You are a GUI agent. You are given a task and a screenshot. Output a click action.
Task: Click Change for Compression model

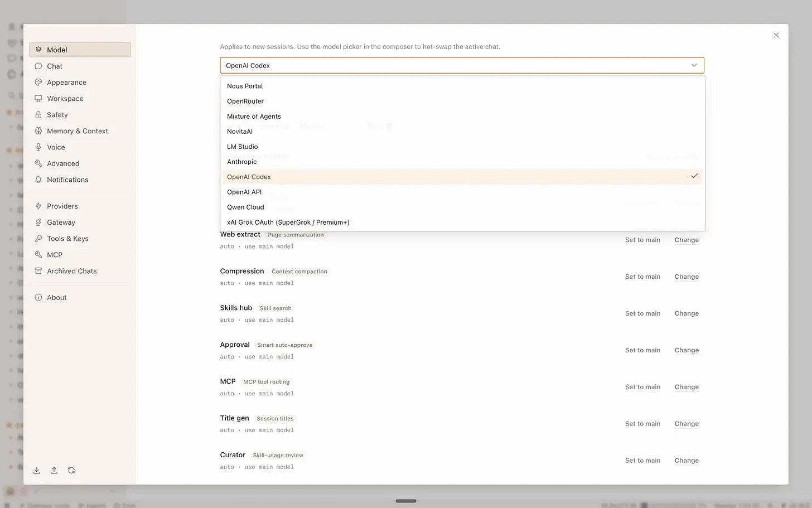click(687, 277)
